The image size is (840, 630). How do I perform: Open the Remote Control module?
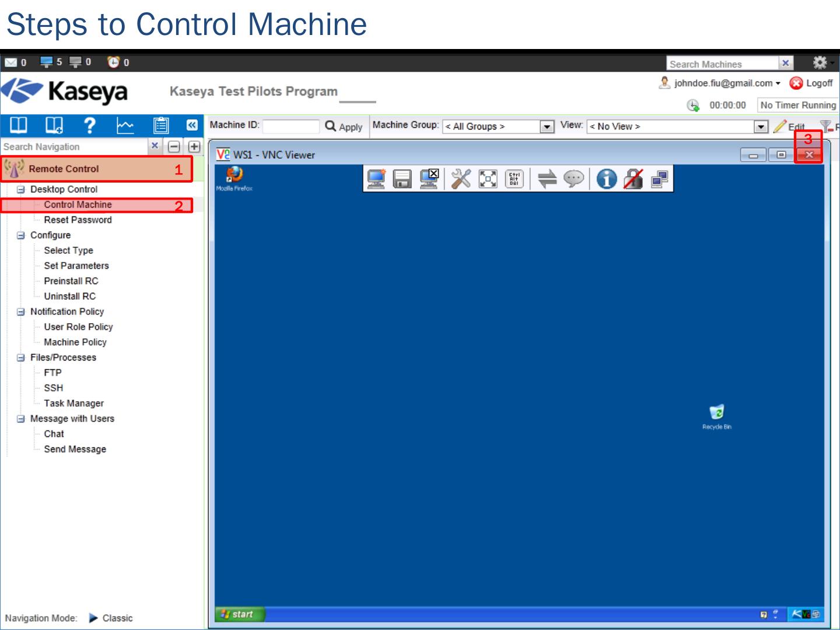tap(96, 169)
